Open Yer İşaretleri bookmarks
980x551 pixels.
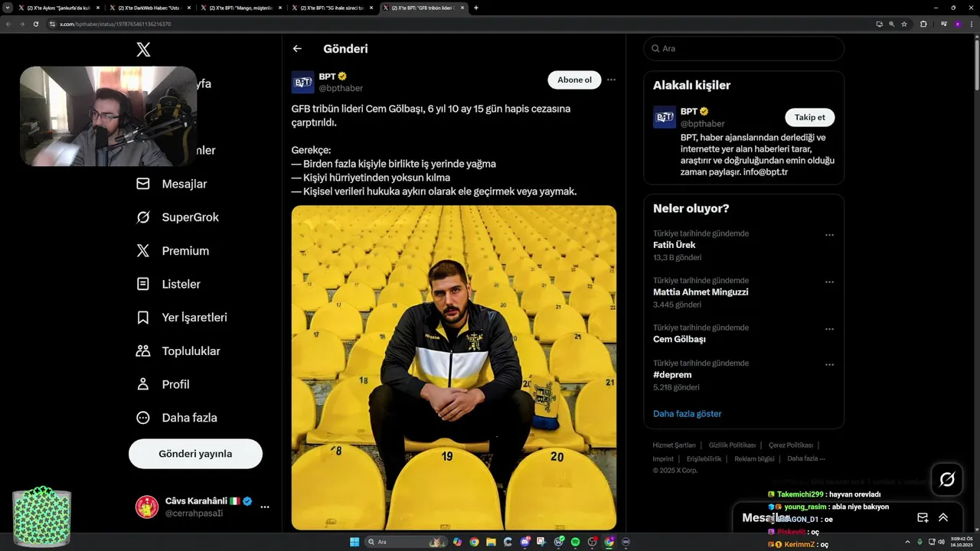click(x=181, y=318)
